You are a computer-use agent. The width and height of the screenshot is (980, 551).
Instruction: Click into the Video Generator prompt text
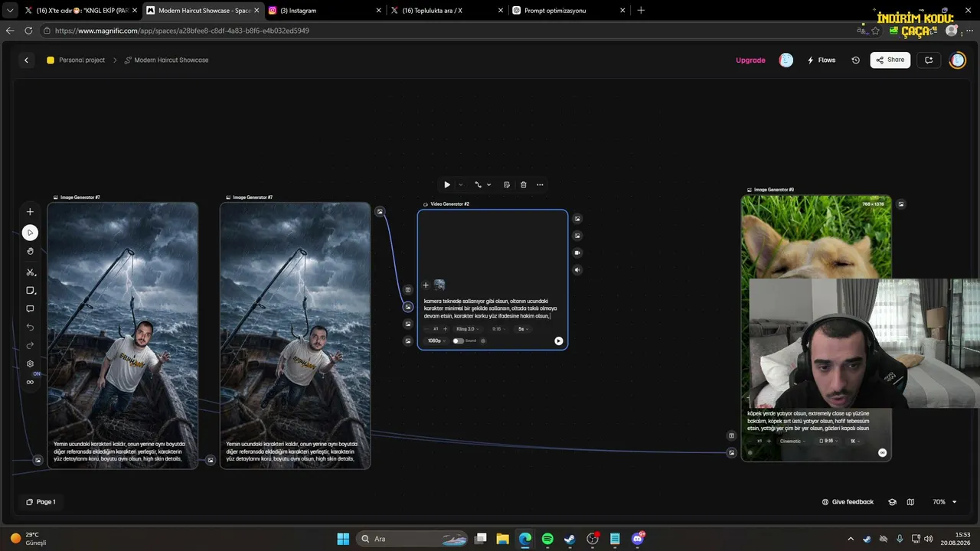pos(490,308)
